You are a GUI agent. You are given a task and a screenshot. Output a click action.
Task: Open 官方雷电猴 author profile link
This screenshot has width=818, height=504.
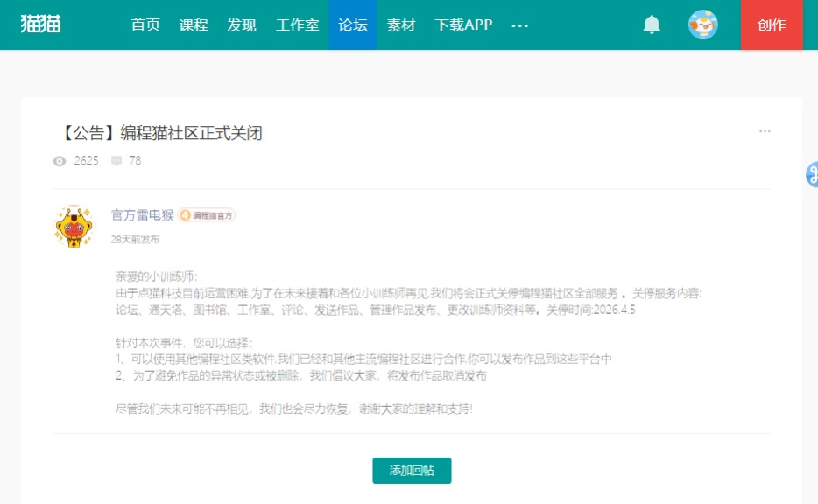coord(143,214)
